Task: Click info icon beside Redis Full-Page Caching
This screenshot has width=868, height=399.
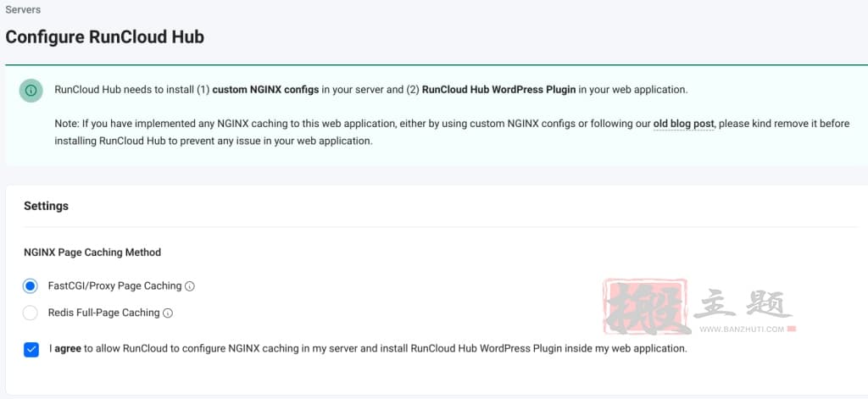Action: pyautogui.click(x=168, y=313)
